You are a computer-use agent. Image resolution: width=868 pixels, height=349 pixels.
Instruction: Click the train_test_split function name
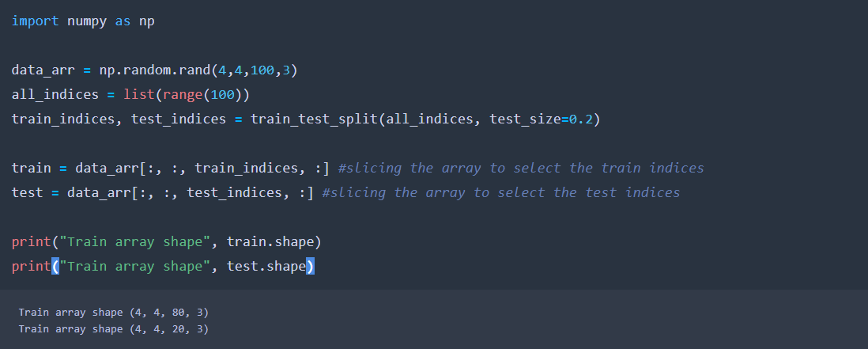click(x=315, y=119)
